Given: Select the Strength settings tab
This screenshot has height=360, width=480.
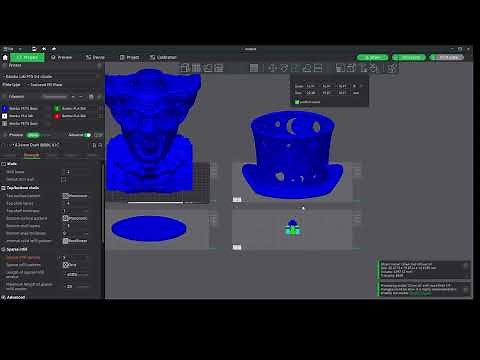Looking at the screenshot, I should (x=32, y=155).
